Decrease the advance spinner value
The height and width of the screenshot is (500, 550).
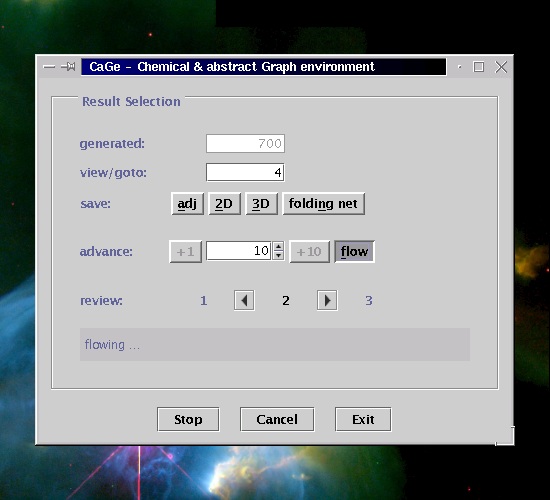(278, 255)
